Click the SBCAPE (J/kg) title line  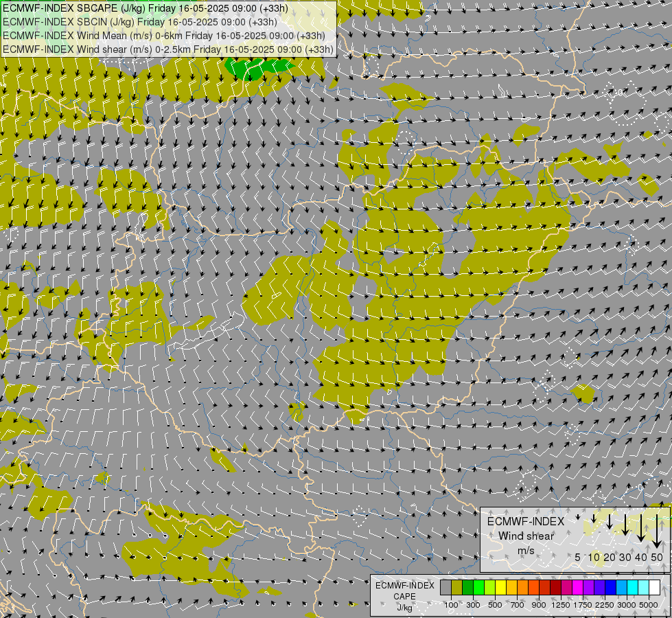146,8
